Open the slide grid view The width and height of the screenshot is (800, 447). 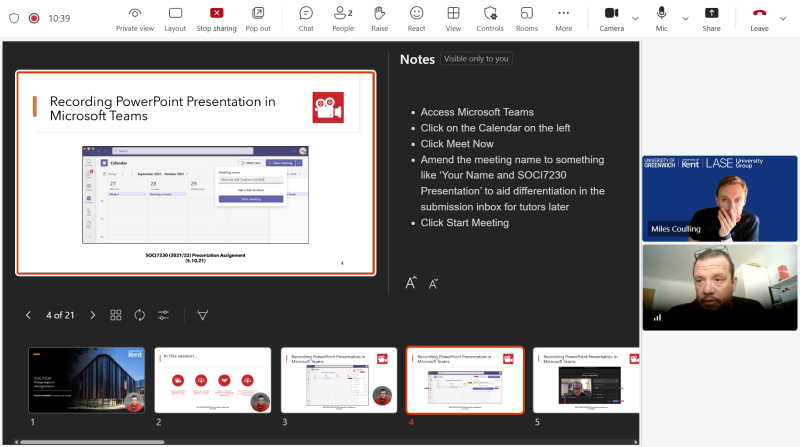click(x=116, y=315)
